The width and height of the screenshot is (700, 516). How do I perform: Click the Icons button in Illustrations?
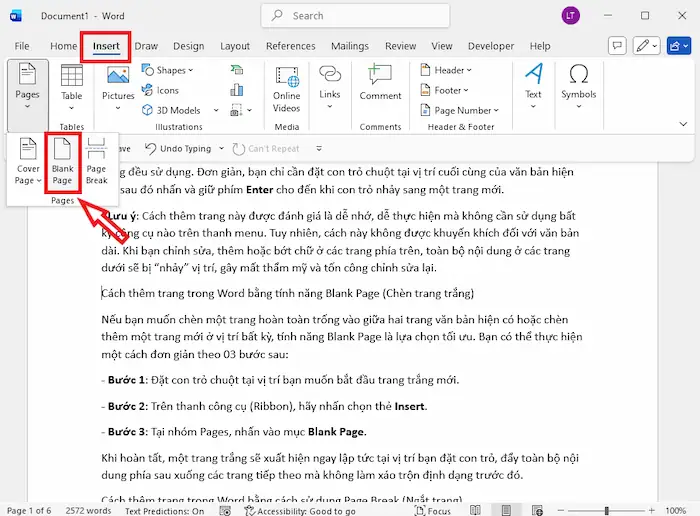(160, 90)
